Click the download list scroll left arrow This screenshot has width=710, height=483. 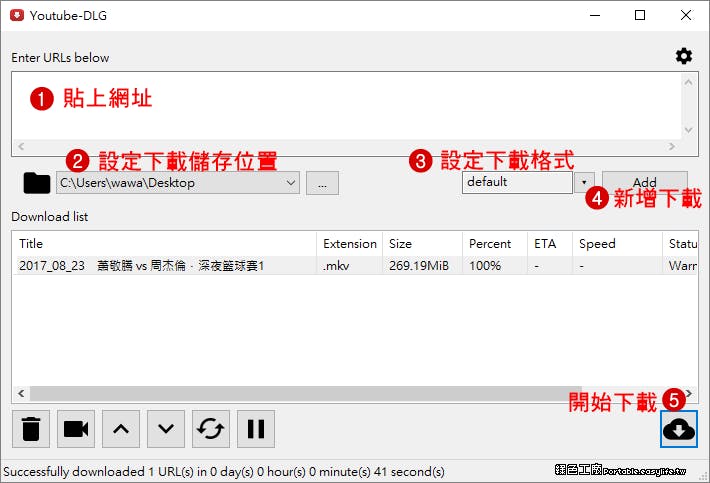[21, 393]
